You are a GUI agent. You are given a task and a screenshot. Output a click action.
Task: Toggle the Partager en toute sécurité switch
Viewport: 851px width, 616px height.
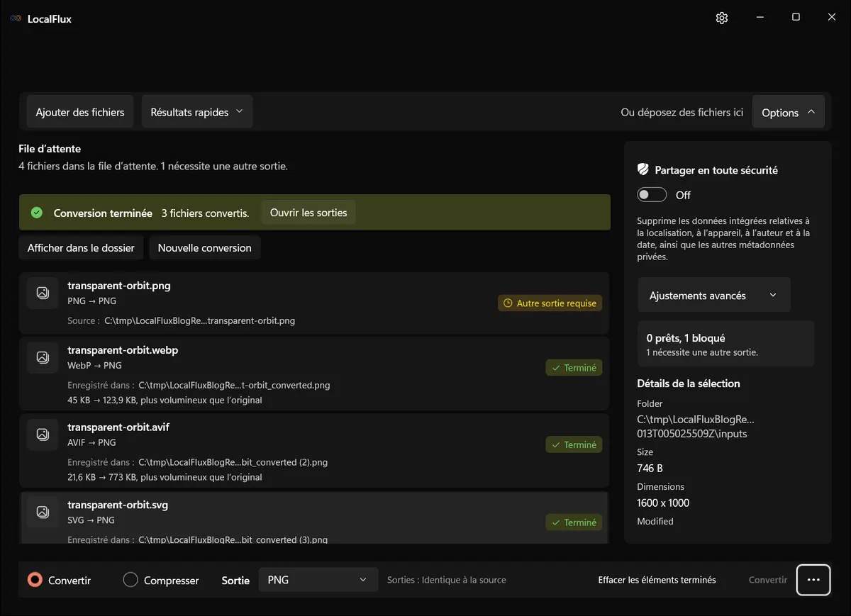tap(652, 195)
